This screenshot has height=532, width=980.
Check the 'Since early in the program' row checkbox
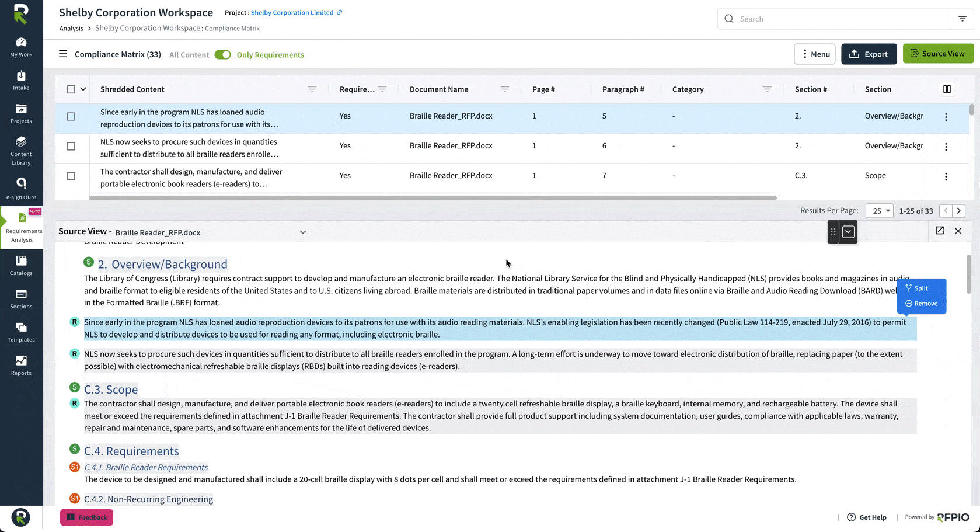(71, 117)
